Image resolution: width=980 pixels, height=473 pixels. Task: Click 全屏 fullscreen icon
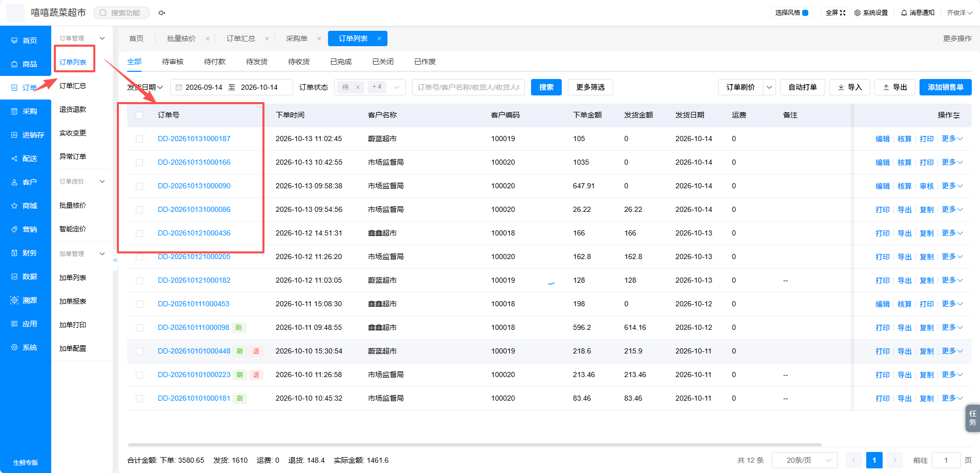(x=843, y=13)
